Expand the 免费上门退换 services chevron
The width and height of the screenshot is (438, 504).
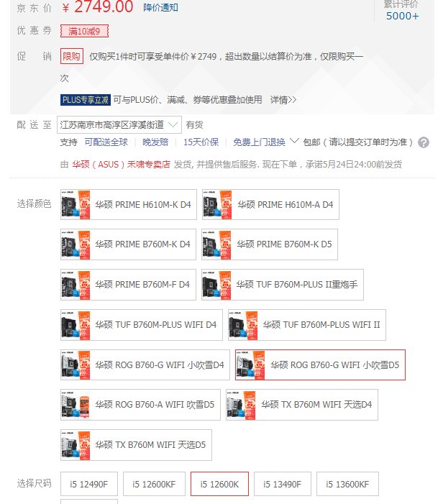pyautogui.click(x=294, y=141)
